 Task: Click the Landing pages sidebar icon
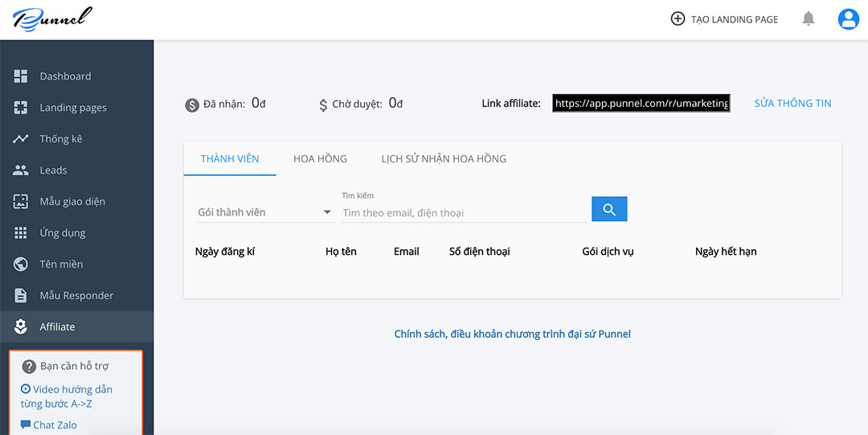[20, 108]
